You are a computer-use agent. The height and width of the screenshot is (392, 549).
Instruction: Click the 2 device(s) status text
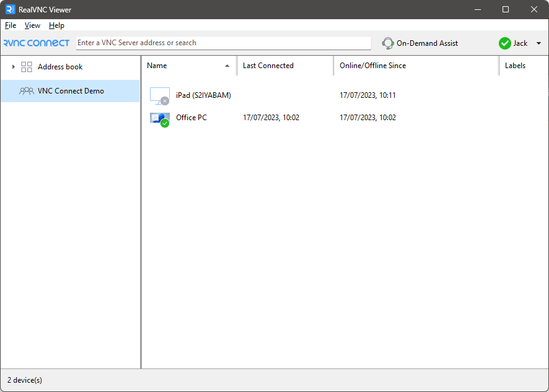pyautogui.click(x=25, y=380)
